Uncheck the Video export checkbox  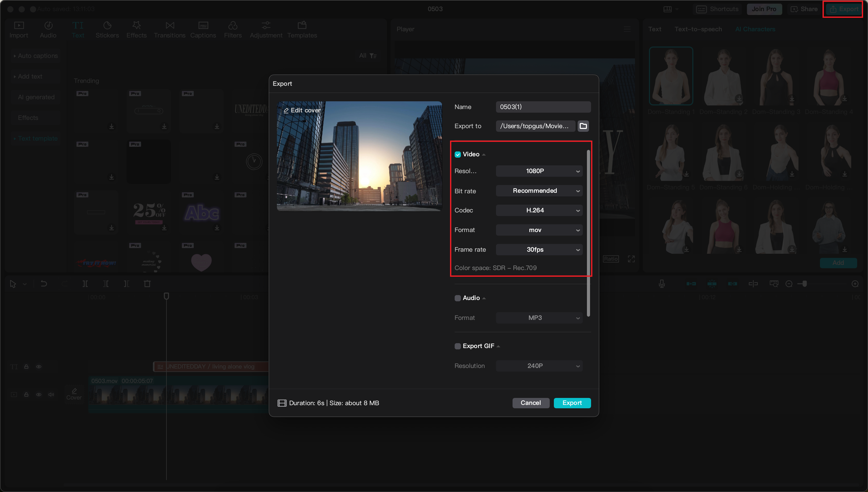[458, 155]
